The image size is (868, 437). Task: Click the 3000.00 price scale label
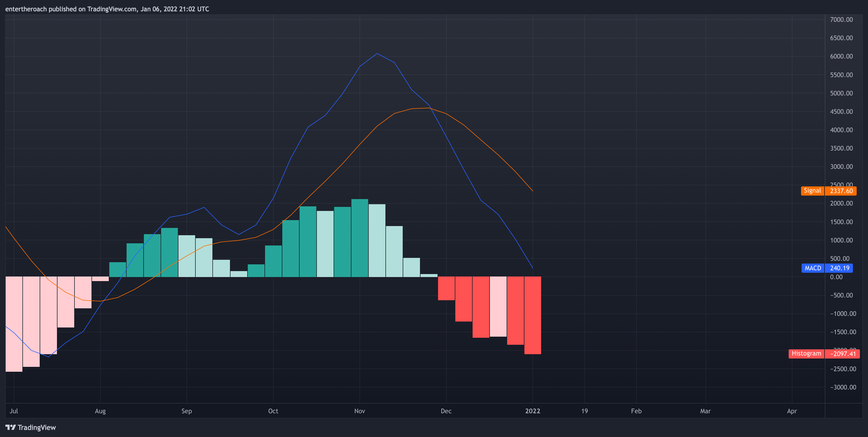(x=841, y=166)
